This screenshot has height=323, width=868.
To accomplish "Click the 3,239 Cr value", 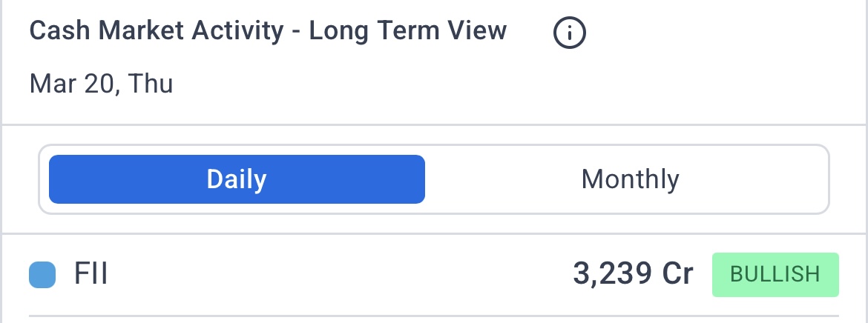I will [633, 275].
